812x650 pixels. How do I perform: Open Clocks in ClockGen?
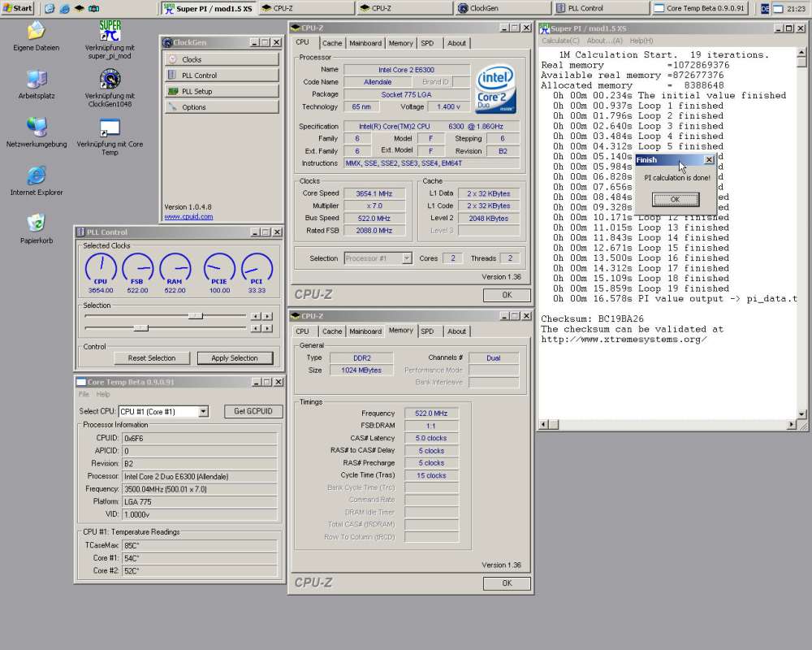coord(222,59)
